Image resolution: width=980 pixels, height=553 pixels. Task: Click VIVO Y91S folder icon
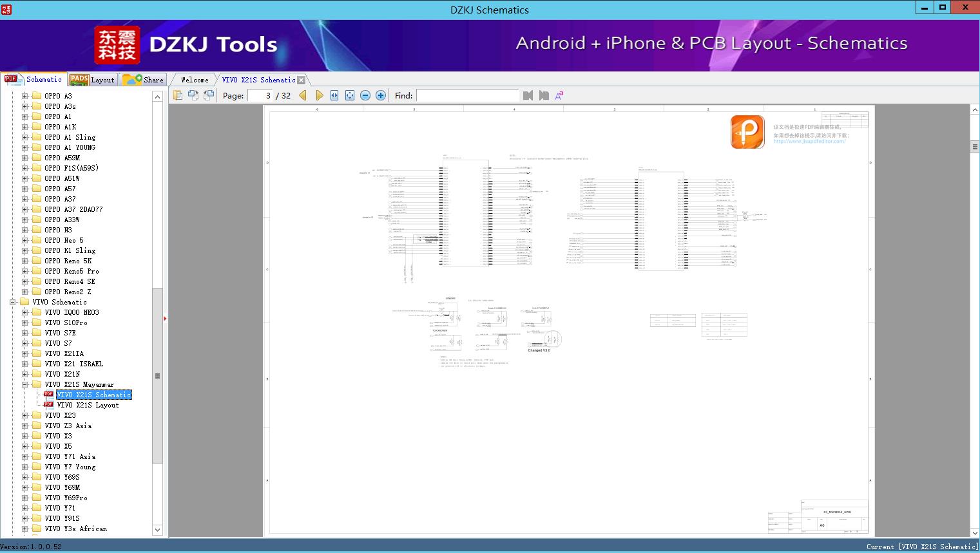(37, 518)
